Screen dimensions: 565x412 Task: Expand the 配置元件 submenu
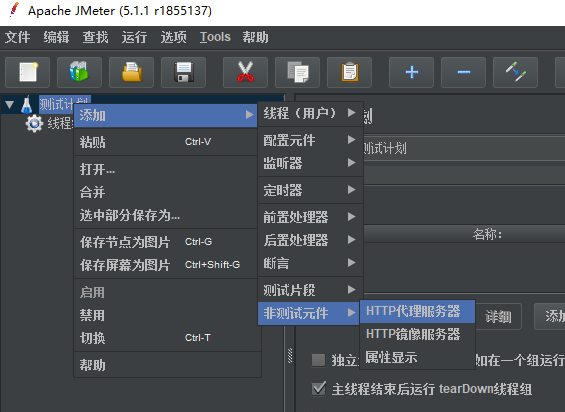[310, 140]
